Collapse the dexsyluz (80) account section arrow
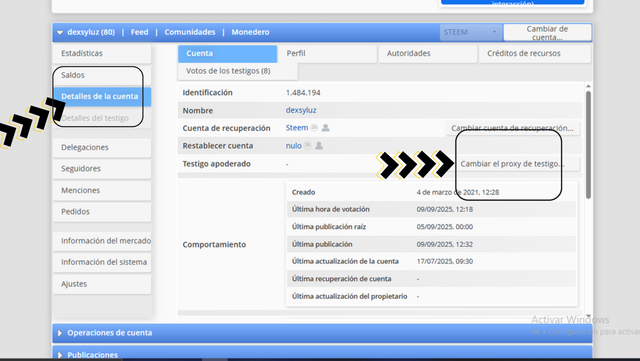640x361 pixels. [x=60, y=32]
